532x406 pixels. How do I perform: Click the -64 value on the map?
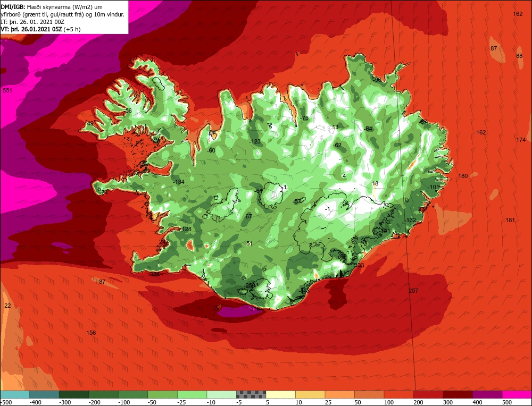tap(368, 129)
